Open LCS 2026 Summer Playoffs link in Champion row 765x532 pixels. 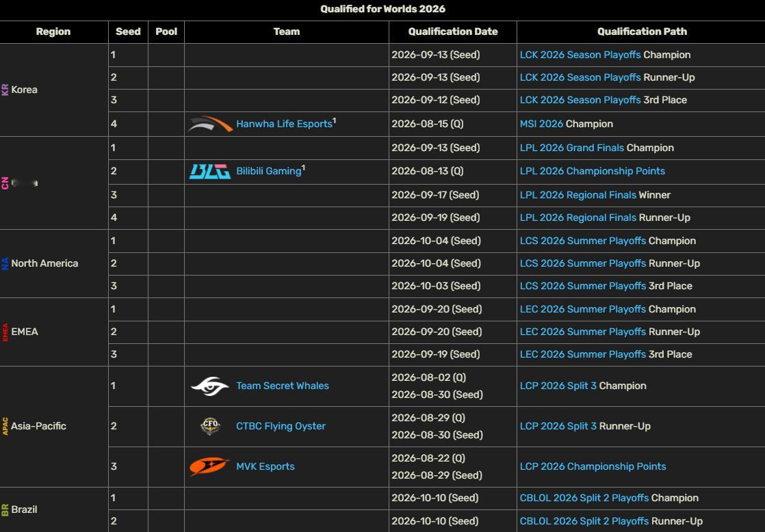[x=583, y=241]
